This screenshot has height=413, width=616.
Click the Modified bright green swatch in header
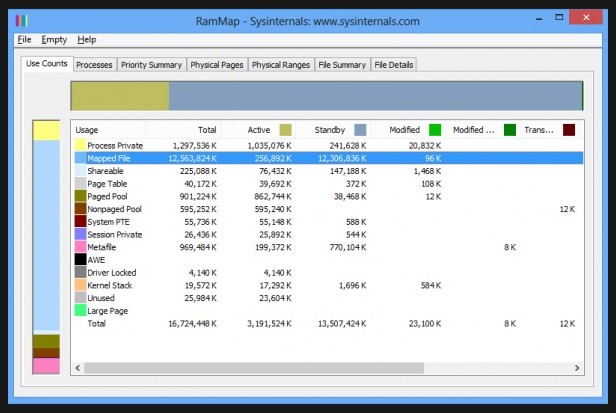[435, 130]
